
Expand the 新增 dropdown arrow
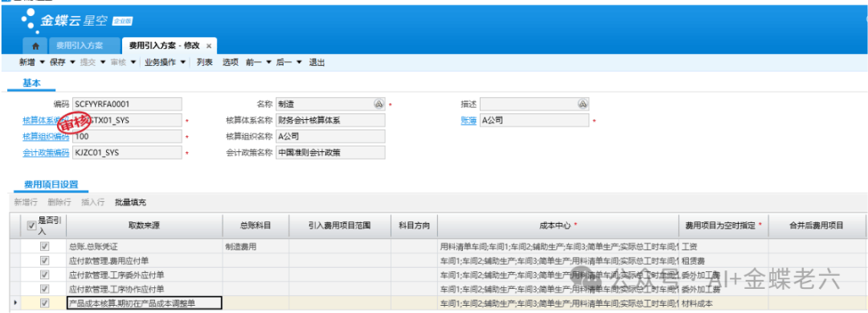(x=42, y=63)
